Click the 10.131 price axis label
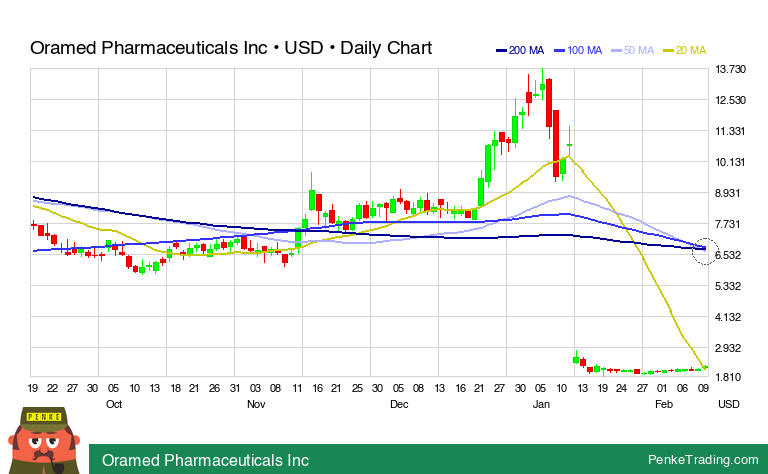Screen dimensions: 768x474 point(730,162)
